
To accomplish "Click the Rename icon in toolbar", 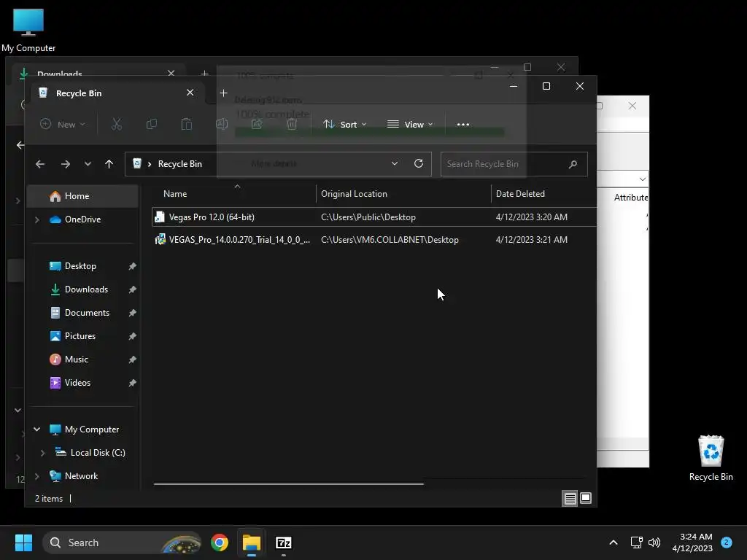I will pyautogui.click(x=222, y=124).
